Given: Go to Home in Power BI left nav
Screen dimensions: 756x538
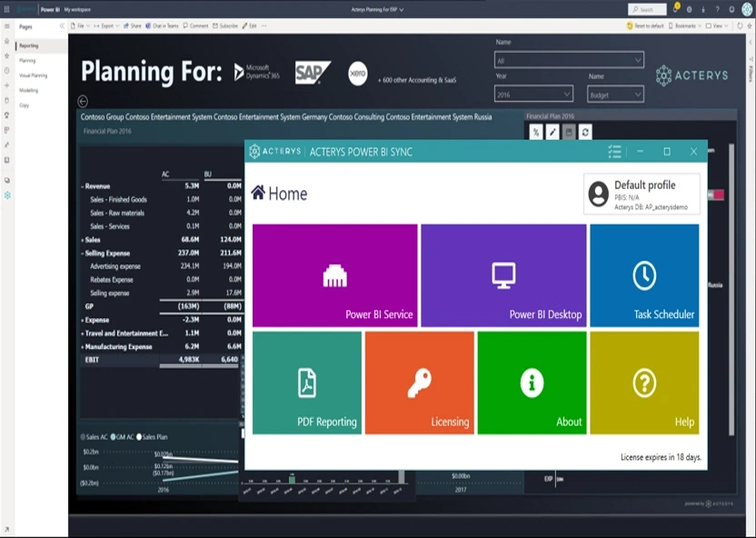Looking at the screenshot, I should 6,41.
